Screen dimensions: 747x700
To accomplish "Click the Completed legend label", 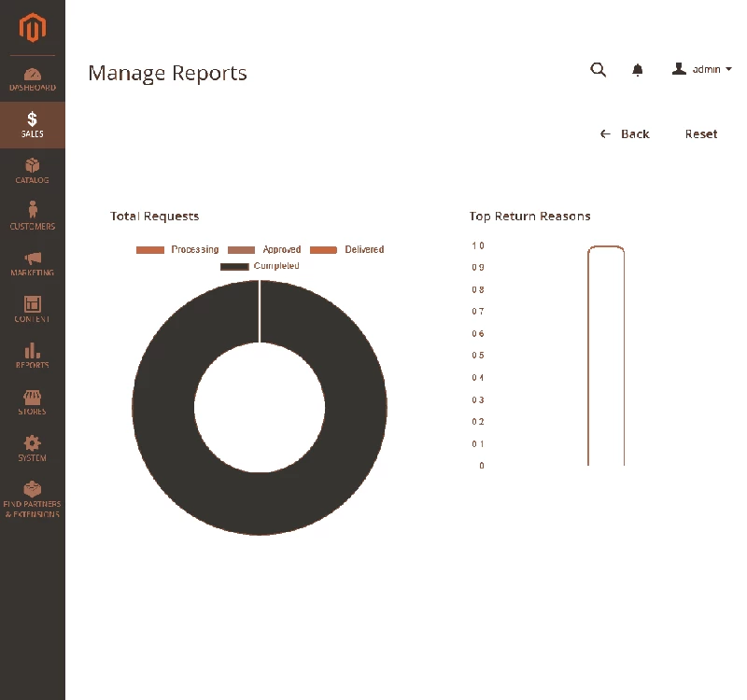I will click(x=276, y=266).
